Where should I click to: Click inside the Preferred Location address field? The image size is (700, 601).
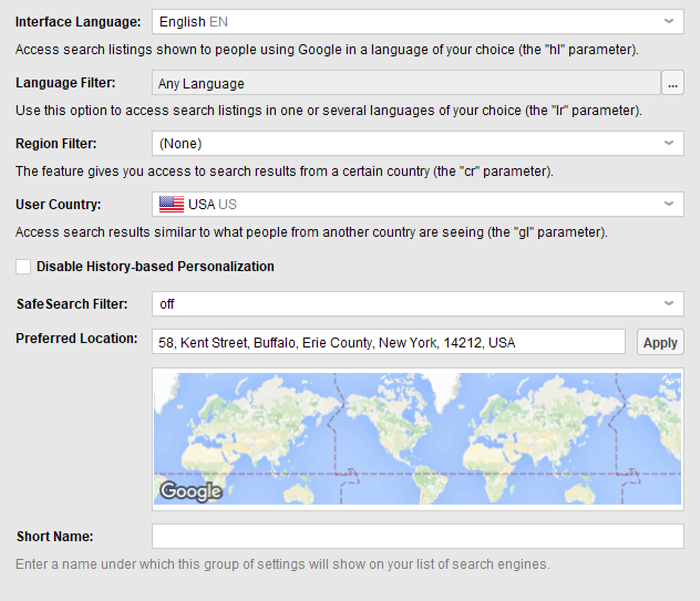click(388, 342)
